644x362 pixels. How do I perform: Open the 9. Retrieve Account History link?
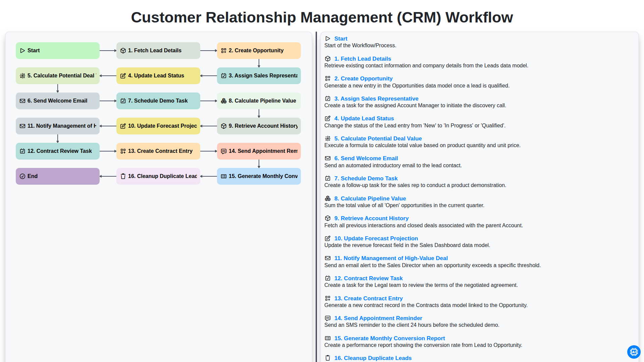371,218
